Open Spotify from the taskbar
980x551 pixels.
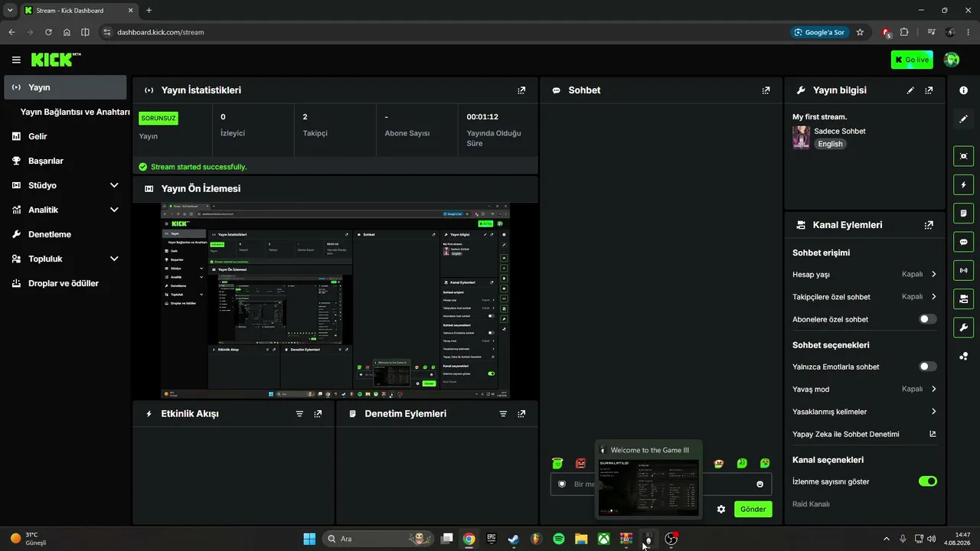click(x=559, y=539)
